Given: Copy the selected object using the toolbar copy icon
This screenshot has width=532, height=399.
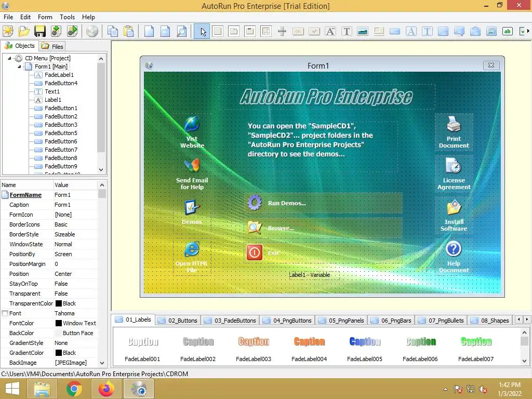Looking at the screenshot, I should [x=112, y=31].
